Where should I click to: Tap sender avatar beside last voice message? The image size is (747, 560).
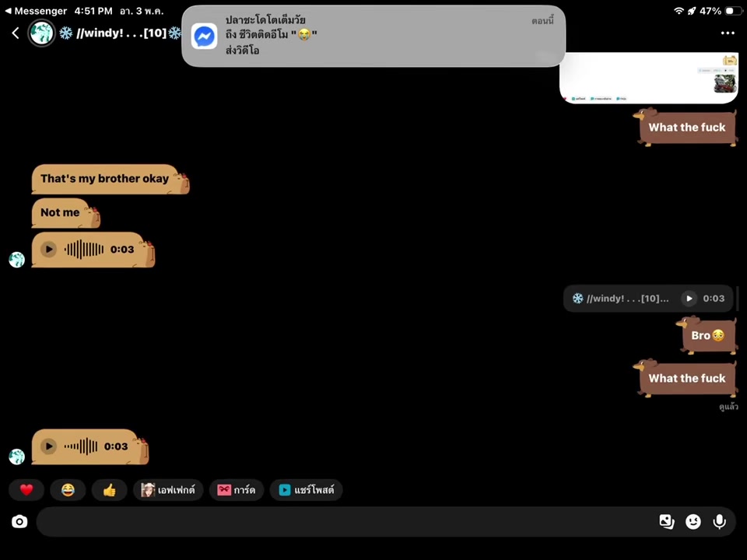pos(16,457)
